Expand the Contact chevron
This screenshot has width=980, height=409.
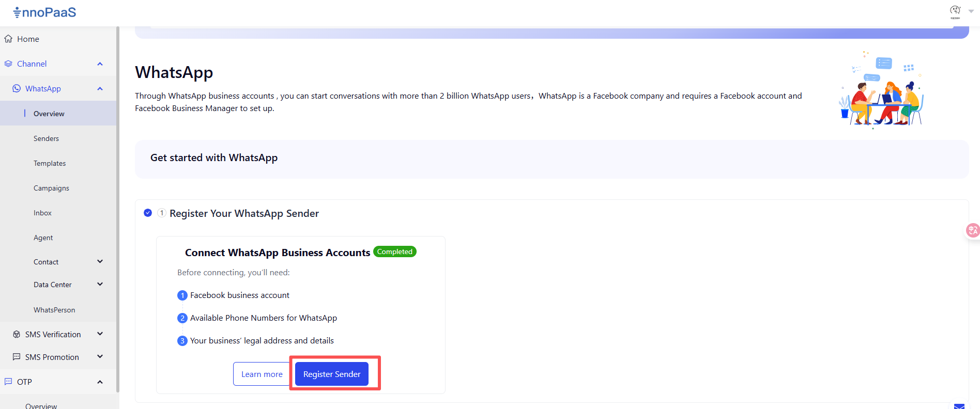100,261
